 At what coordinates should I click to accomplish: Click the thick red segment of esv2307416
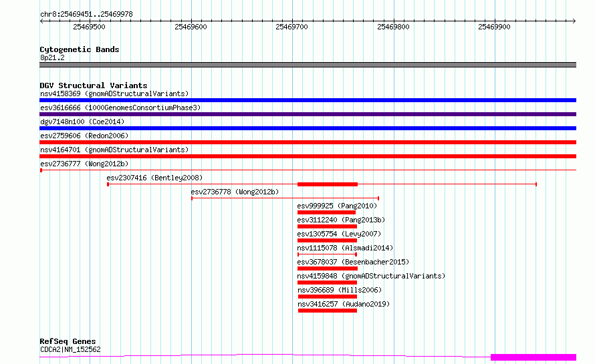click(x=328, y=184)
